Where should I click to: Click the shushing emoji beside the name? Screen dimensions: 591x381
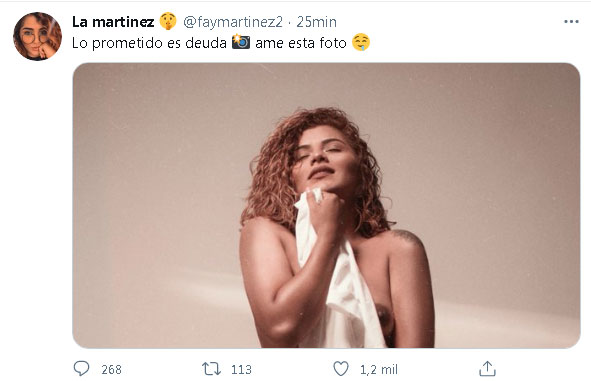[168, 21]
